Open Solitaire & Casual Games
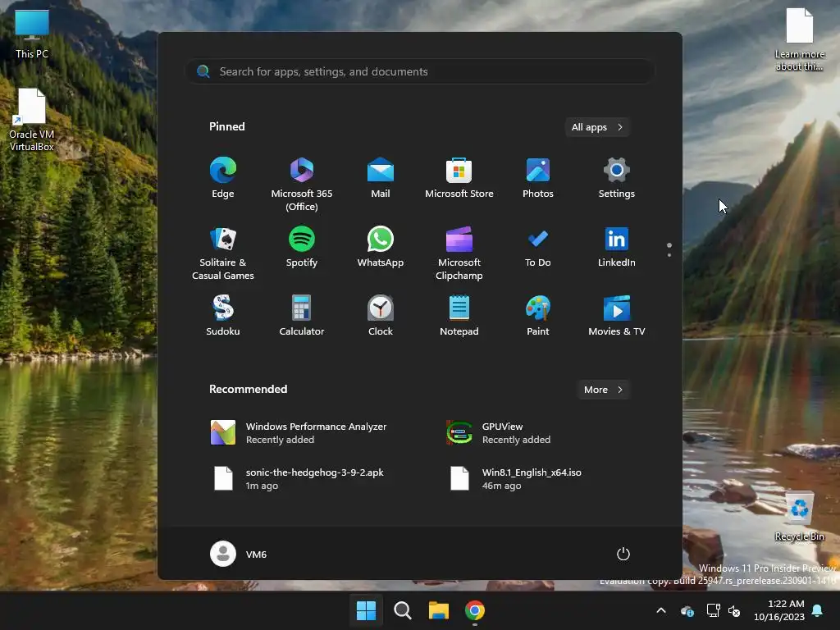Viewport: 840px width, 630px height. [x=223, y=253]
